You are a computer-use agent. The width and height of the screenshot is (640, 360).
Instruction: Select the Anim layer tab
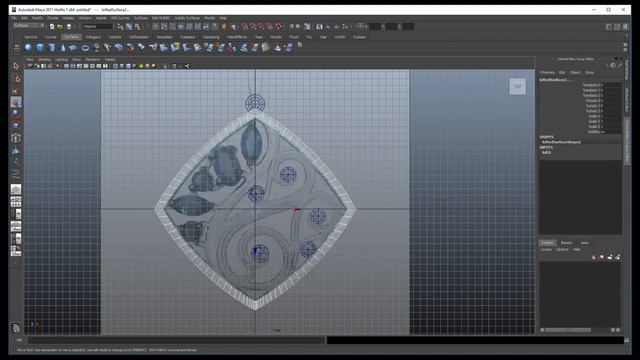(x=584, y=243)
